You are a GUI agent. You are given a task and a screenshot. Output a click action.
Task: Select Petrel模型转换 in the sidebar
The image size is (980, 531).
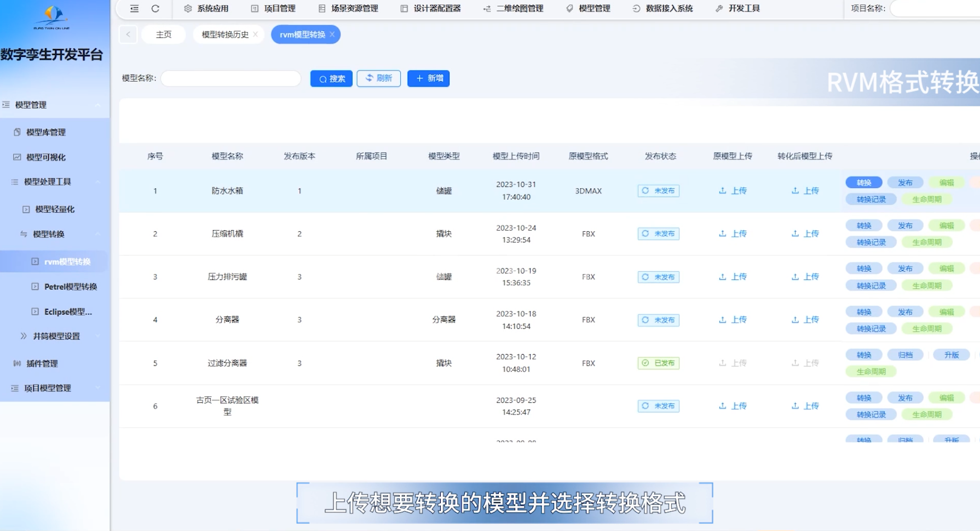pos(70,287)
